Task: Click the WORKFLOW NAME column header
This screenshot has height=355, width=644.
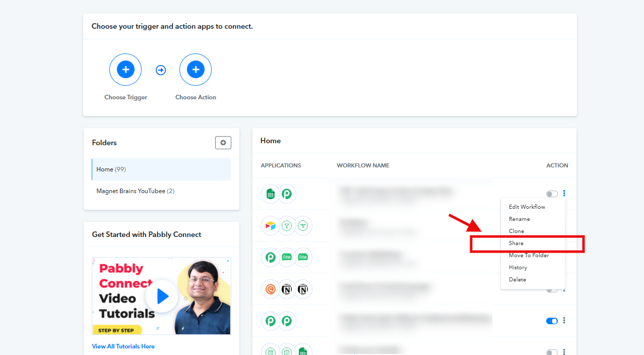Action: pos(363,165)
